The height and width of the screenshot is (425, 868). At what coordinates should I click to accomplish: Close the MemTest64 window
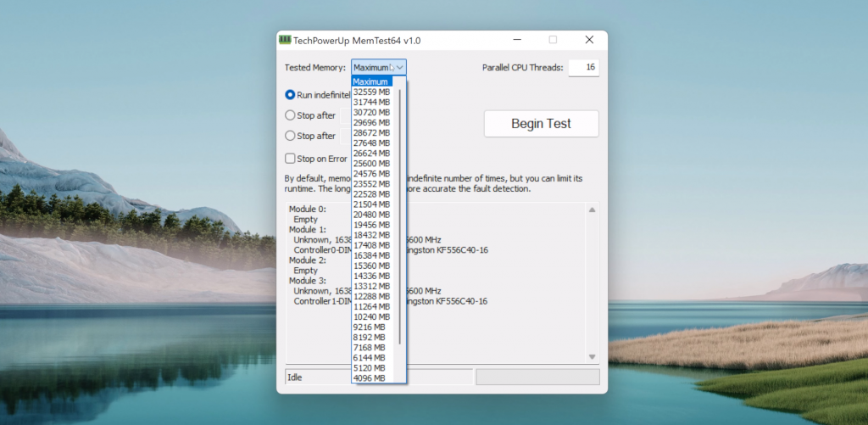coord(589,40)
